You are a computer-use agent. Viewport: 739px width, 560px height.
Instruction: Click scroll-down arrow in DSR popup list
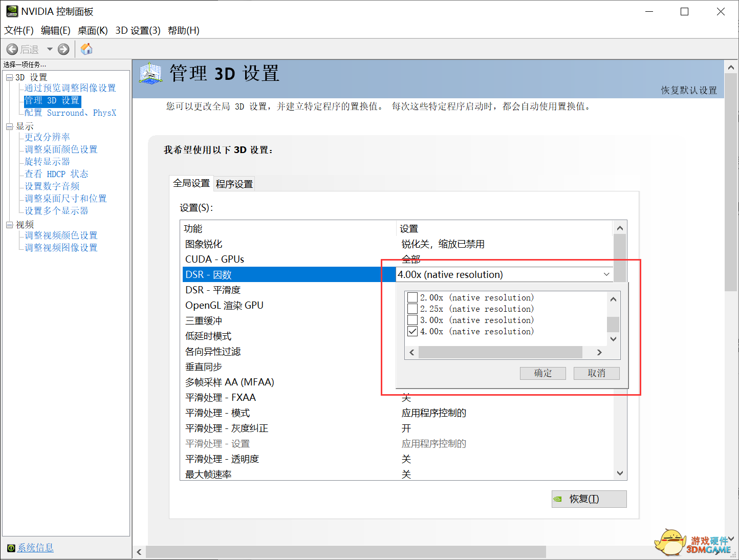point(613,339)
